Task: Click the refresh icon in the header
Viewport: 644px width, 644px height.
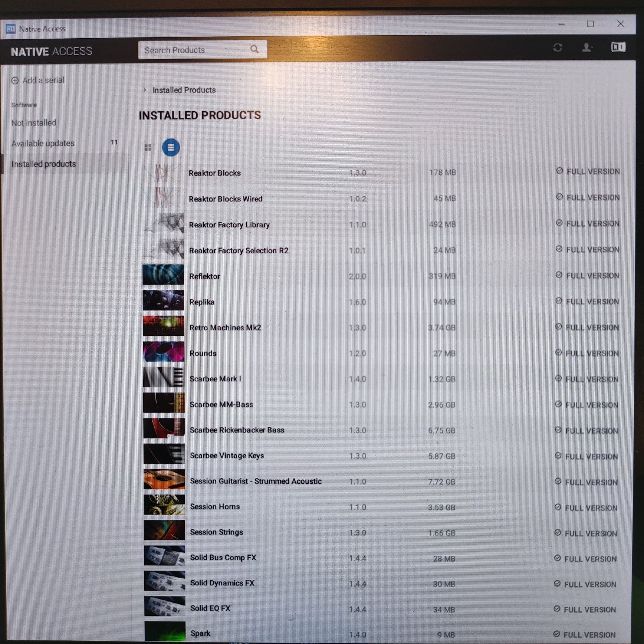Action: click(558, 47)
